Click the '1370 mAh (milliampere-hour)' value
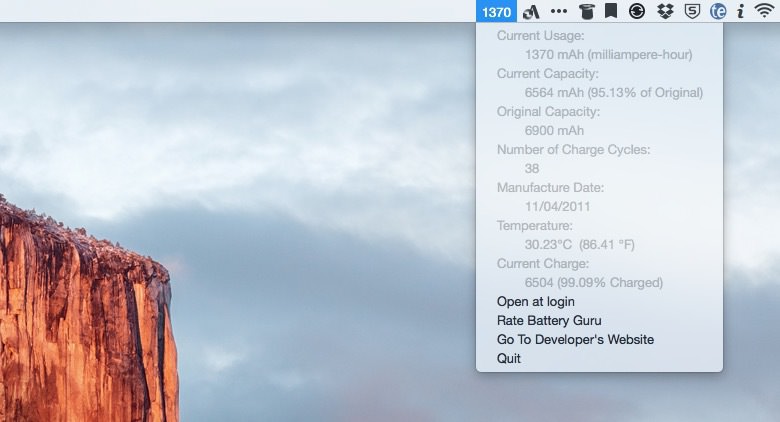 pos(608,55)
